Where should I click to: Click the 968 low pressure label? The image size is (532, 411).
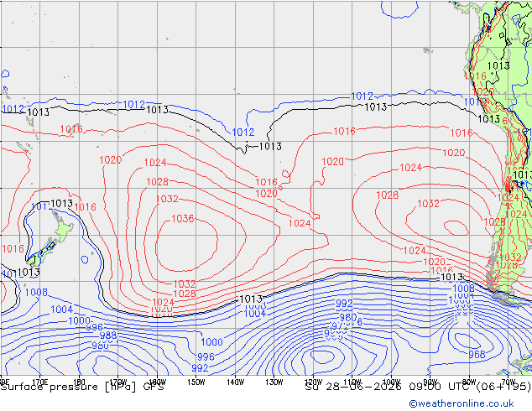(x=477, y=354)
